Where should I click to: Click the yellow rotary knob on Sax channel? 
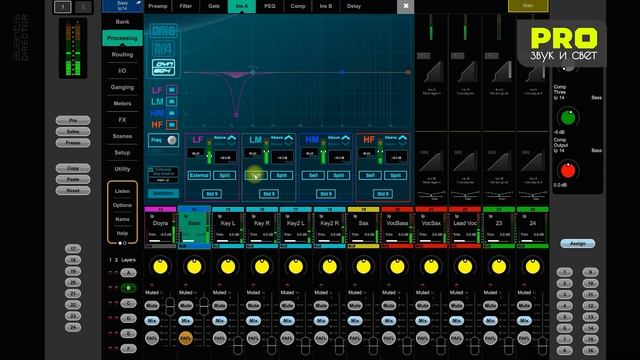[x=363, y=267]
